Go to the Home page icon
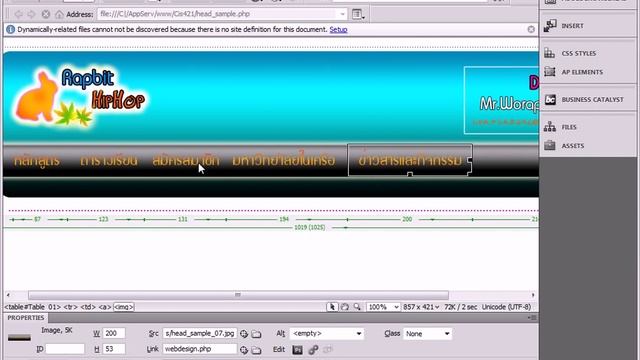Image resolution: width=640 pixels, height=360 pixels. (59, 14)
